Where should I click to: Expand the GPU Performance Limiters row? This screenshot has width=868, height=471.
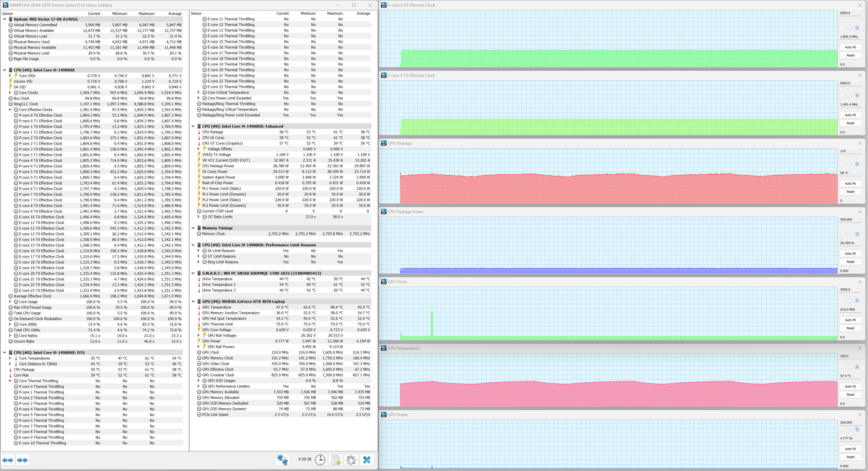tap(198, 387)
